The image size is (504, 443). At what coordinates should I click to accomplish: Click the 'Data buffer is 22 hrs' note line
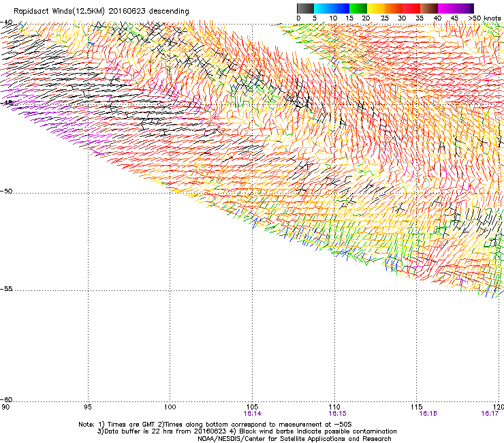pos(247,431)
